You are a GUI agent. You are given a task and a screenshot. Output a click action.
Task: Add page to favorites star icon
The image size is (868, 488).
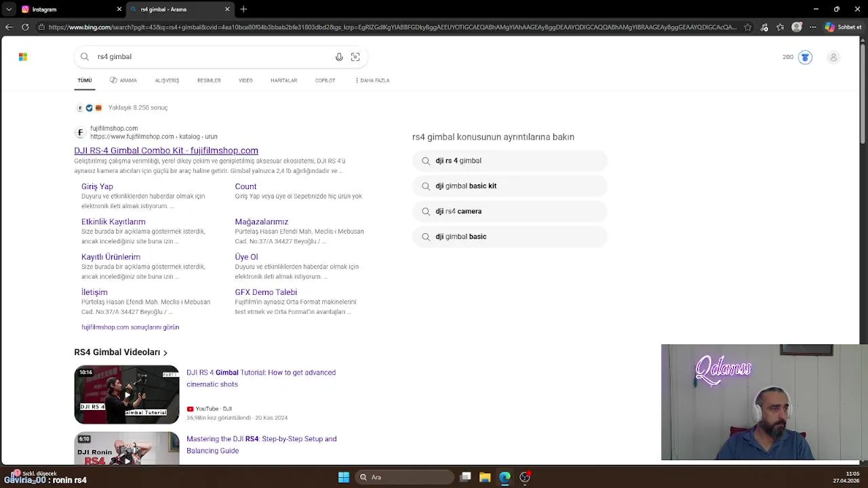point(747,27)
